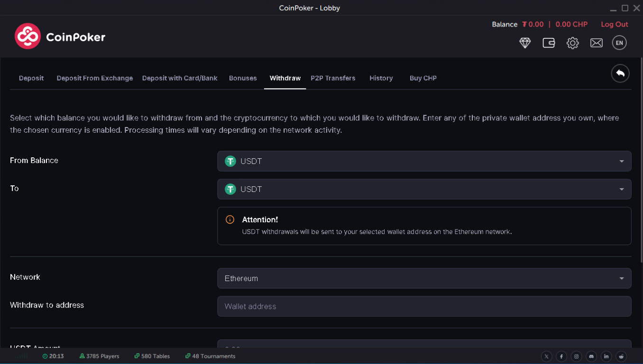Open the wallet cashier icon
This screenshot has height=364, width=643.
tap(549, 43)
